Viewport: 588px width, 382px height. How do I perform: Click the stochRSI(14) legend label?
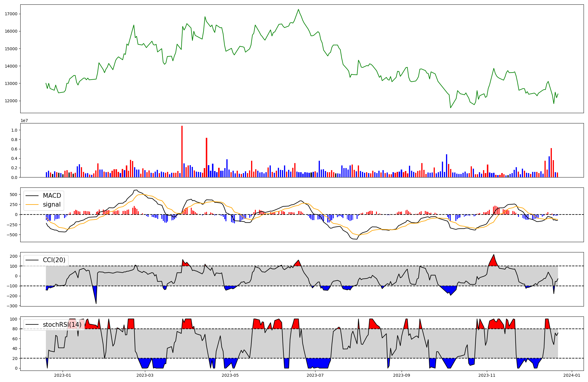62,325
